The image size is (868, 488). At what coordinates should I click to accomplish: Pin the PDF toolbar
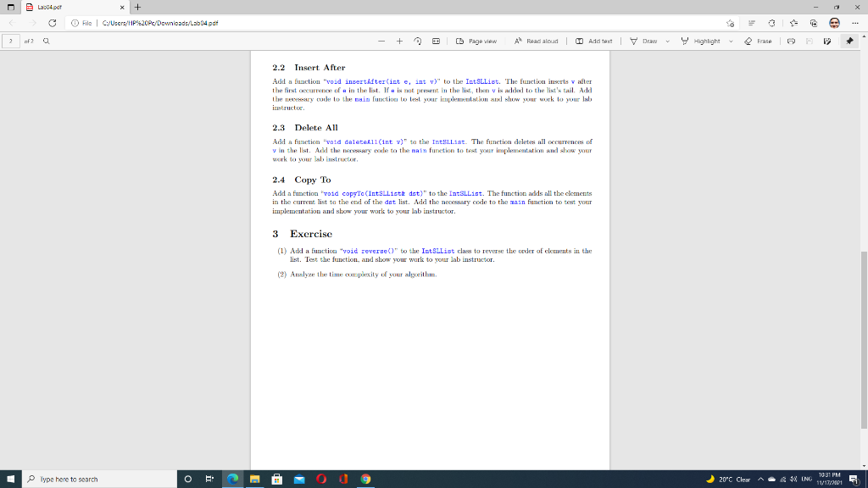pyautogui.click(x=849, y=41)
